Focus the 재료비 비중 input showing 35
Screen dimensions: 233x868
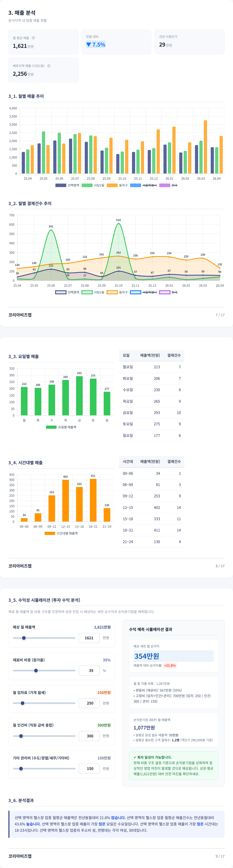pos(89,671)
